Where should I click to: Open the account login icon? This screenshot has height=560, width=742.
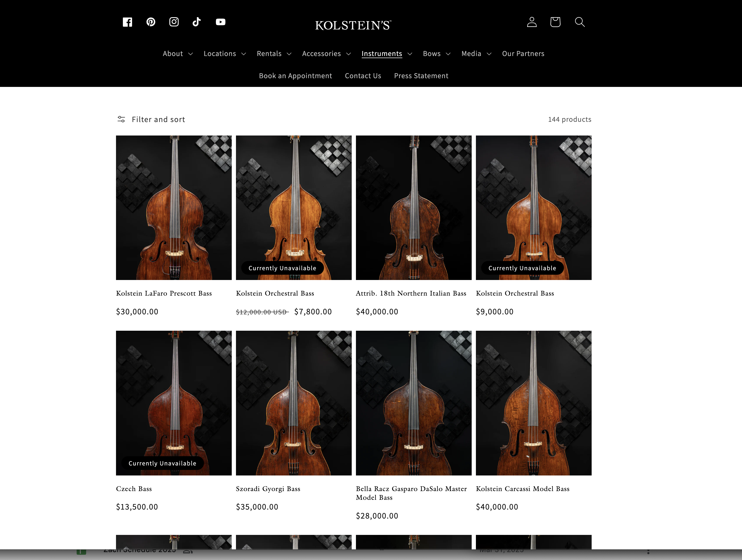pyautogui.click(x=532, y=22)
